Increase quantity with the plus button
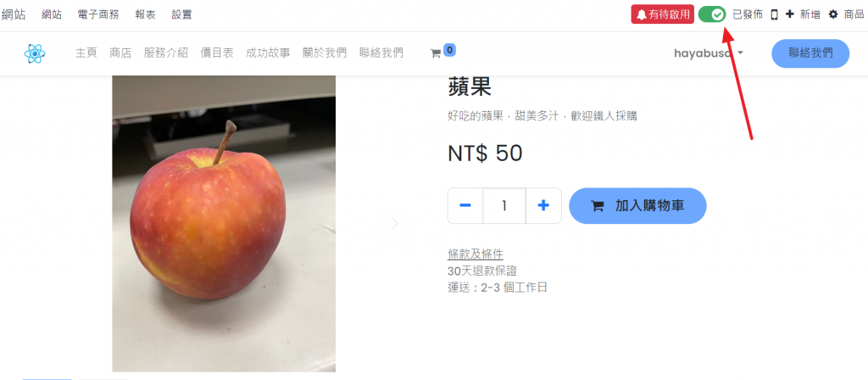The image size is (868, 380). click(x=543, y=206)
